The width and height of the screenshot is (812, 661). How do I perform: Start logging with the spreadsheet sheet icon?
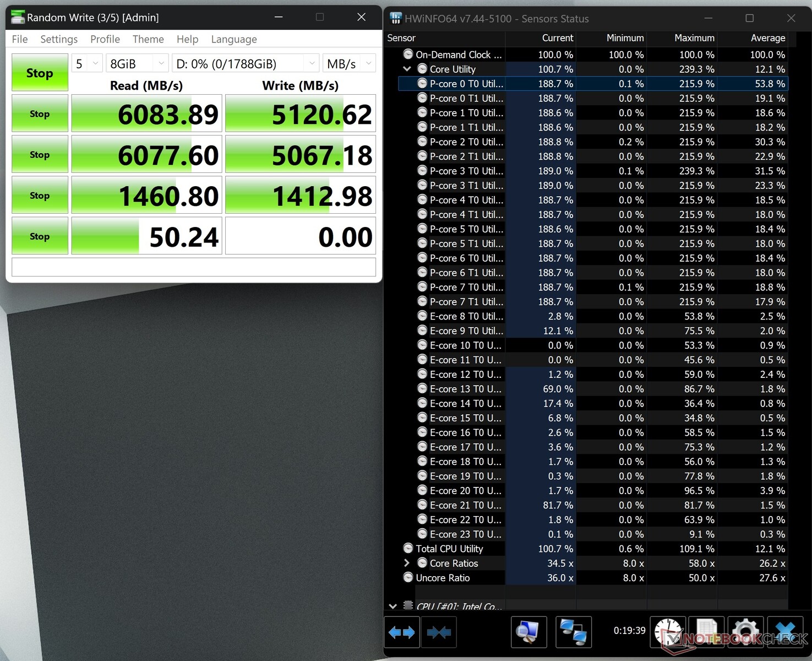pyautogui.click(x=706, y=632)
